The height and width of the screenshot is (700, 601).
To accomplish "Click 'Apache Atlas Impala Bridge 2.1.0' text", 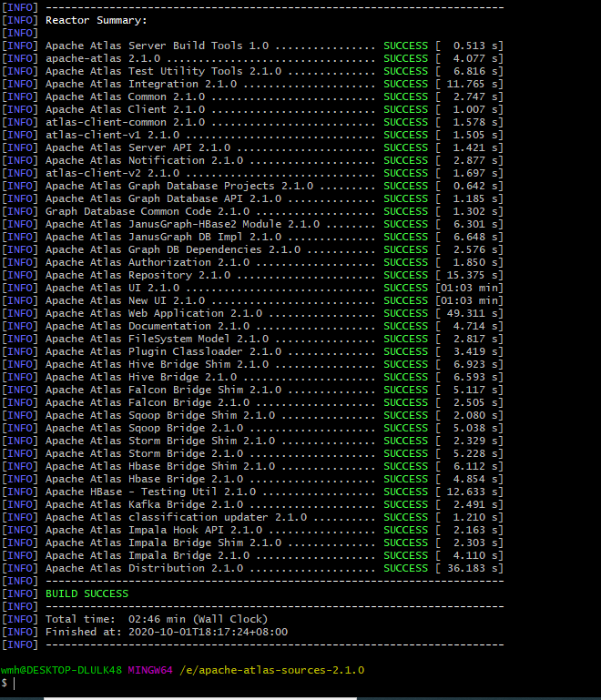I will click(x=148, y=556).
